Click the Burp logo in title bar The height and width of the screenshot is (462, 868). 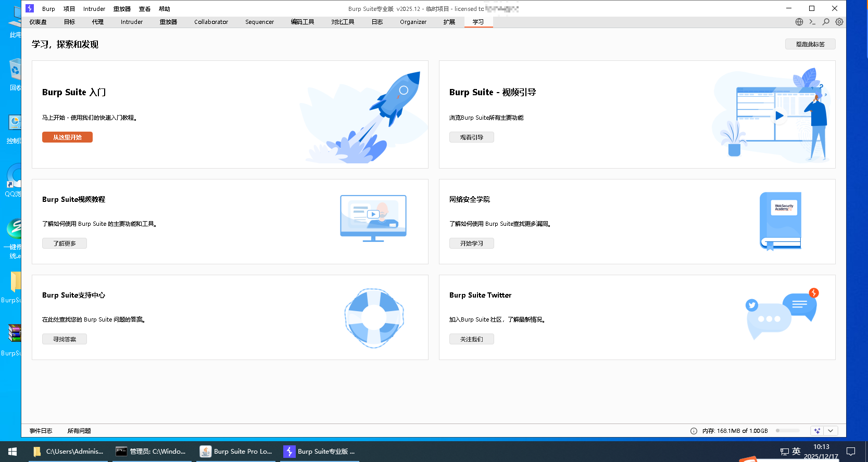(x=30, y=8)
